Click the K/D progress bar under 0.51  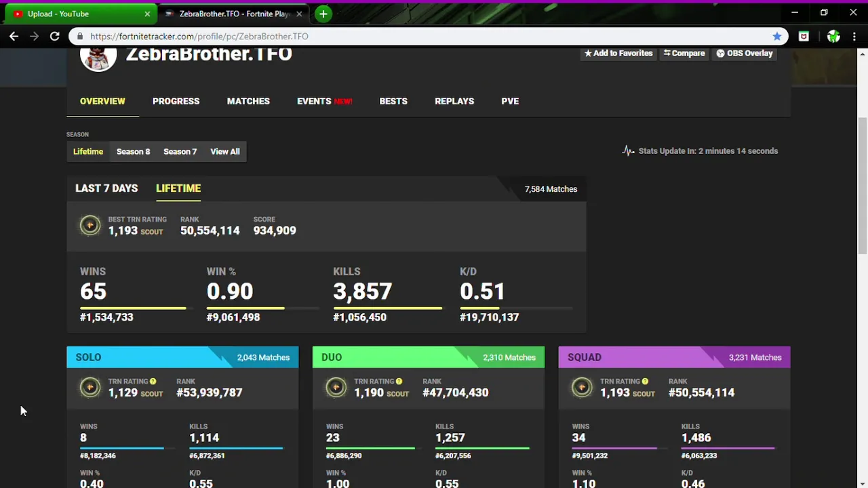coord(516,308)
